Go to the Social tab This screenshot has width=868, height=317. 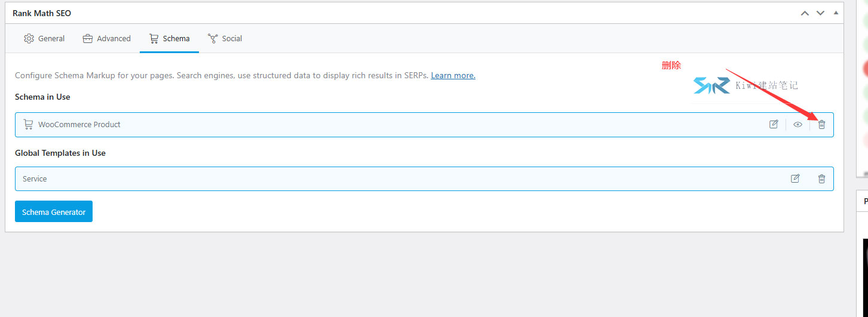(225, 38)
